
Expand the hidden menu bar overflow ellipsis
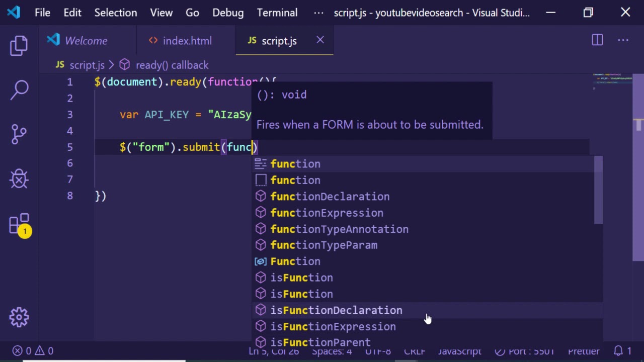click(x=318, y=13)
